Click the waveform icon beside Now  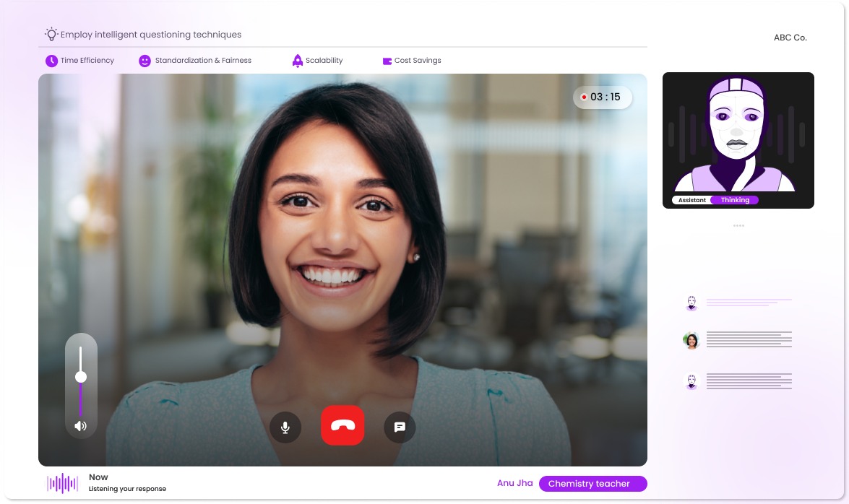[x=62, y=482]
